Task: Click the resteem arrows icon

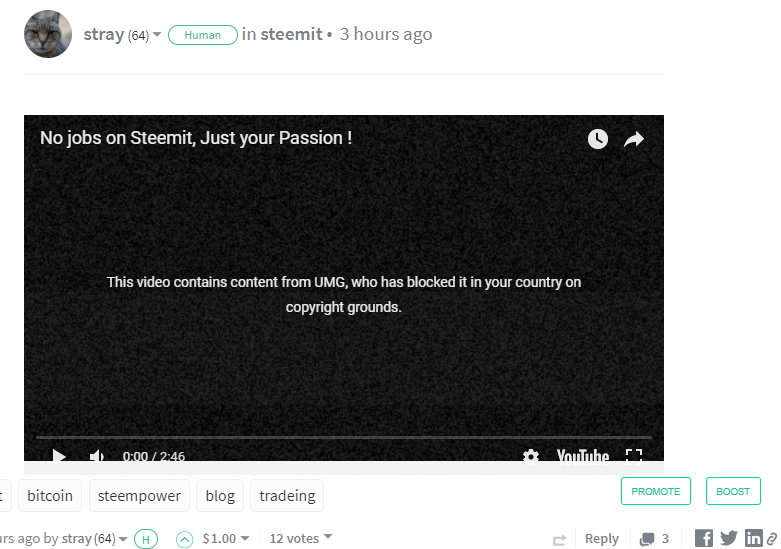Action: (559, 540)
